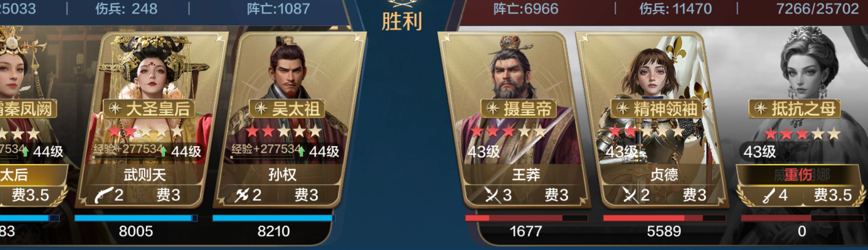Click the 胜利 victory banner text

click(x=402, y=21)
